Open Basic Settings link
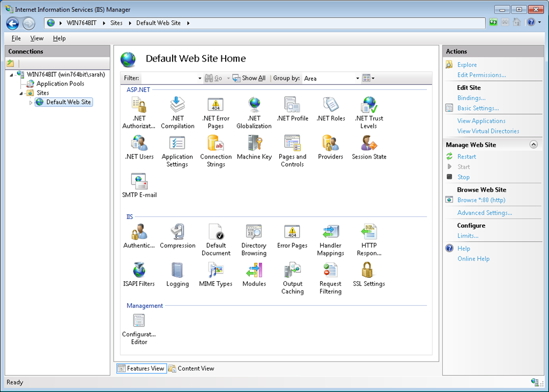 [x=478, y=108]
